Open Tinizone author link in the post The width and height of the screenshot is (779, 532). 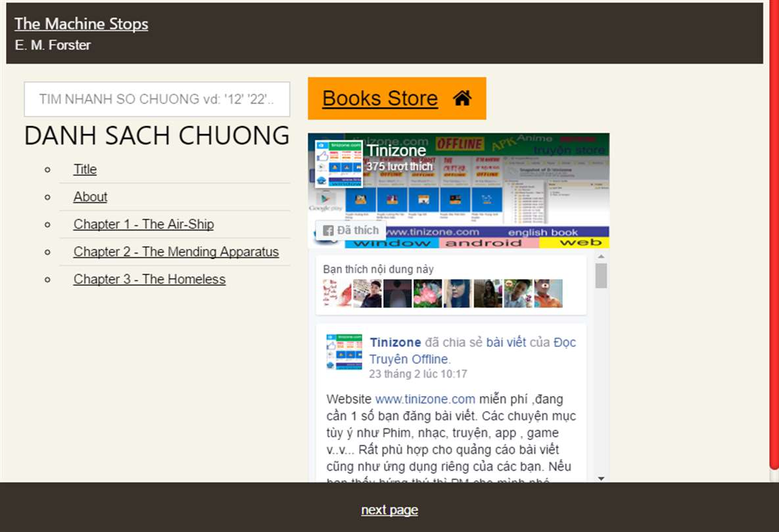[396, 342]
